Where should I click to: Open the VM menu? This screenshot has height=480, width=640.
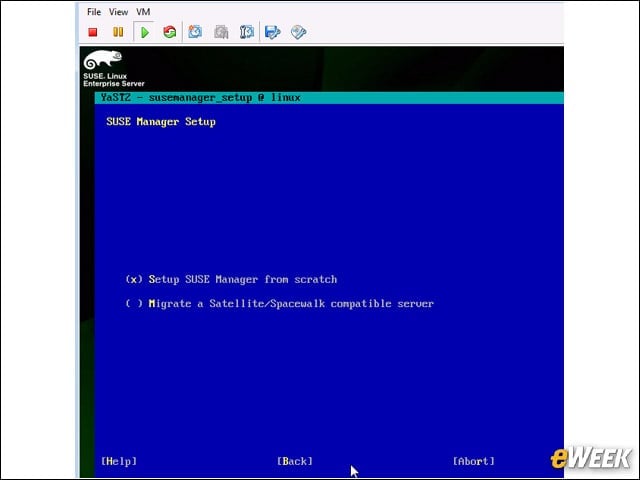(x=143, y=12)
